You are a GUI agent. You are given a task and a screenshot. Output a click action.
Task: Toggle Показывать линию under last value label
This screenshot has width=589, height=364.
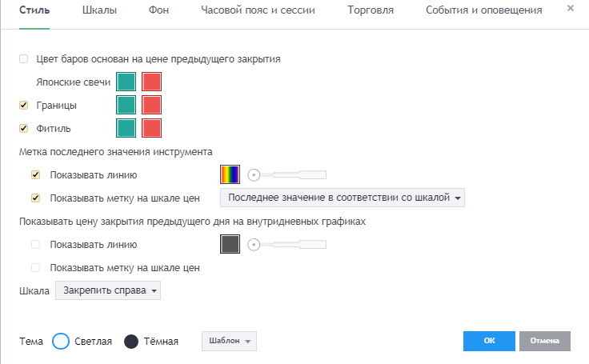pyautogui.click(x=36, y=174)
